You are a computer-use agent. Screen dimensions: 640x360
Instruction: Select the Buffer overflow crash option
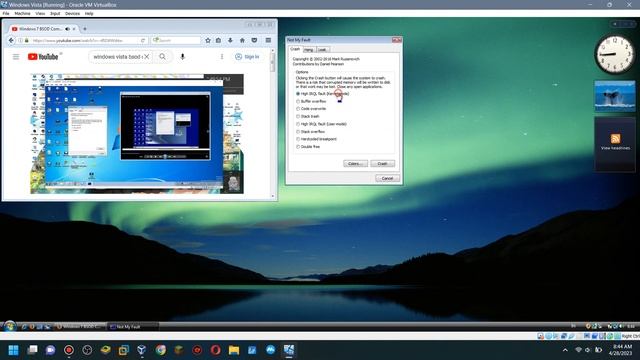click(298, 101)
